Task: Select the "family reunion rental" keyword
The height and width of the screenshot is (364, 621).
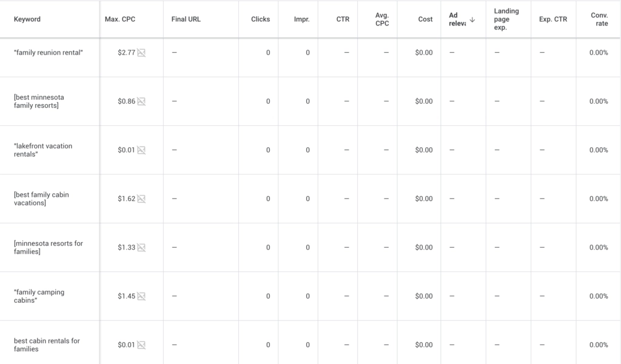Action: tap(48, 53)
